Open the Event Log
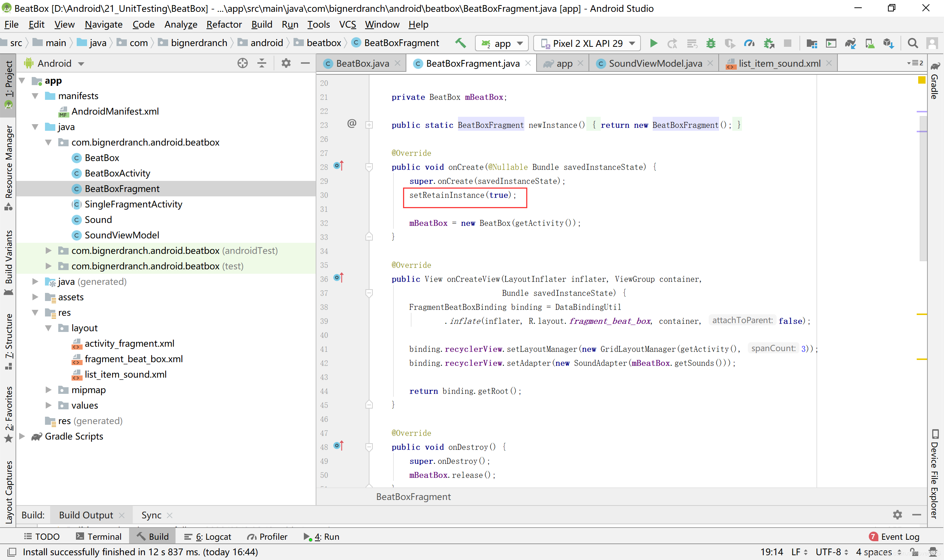The image size is (944, 560). click(895, 536)
